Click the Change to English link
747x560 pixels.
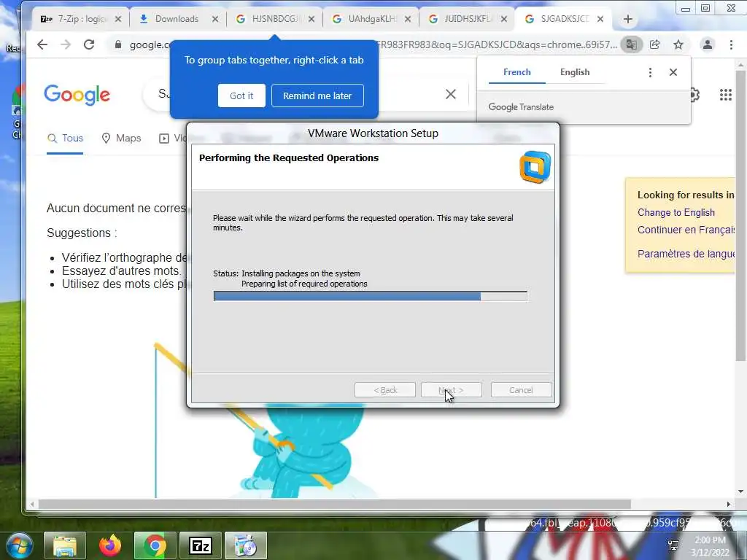676,212
